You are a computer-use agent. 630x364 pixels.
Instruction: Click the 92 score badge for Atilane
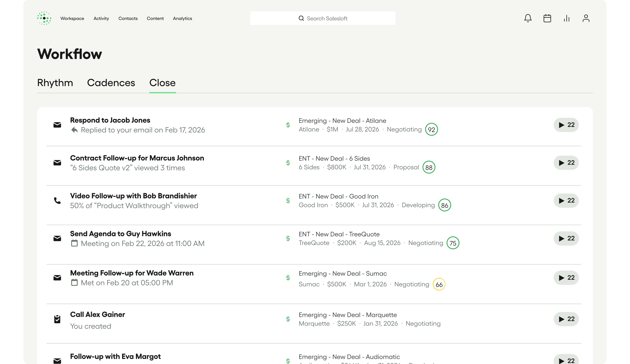click(432, 130)
